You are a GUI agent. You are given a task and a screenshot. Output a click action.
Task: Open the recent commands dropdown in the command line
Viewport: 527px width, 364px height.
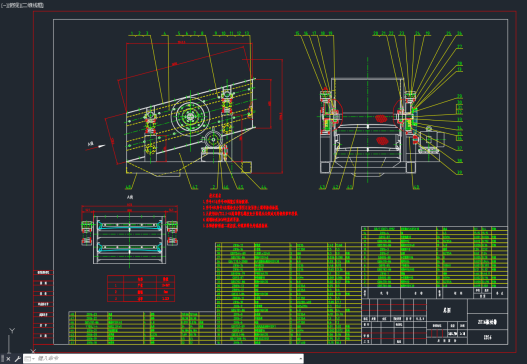tap(30, 359)
